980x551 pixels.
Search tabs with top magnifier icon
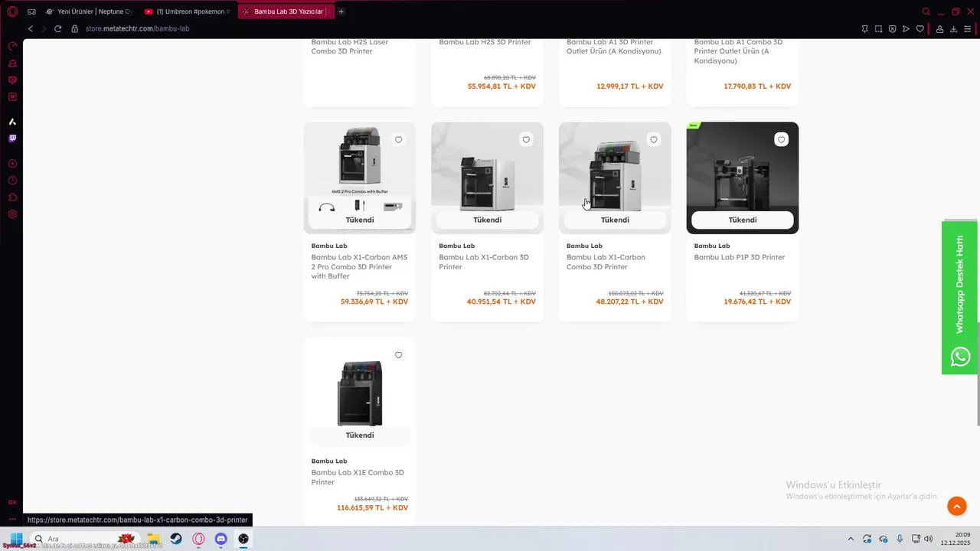coord(926,11)
